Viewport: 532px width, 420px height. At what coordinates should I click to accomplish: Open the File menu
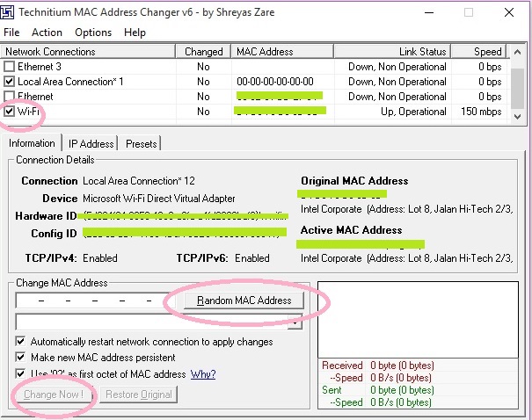[11, 33]
